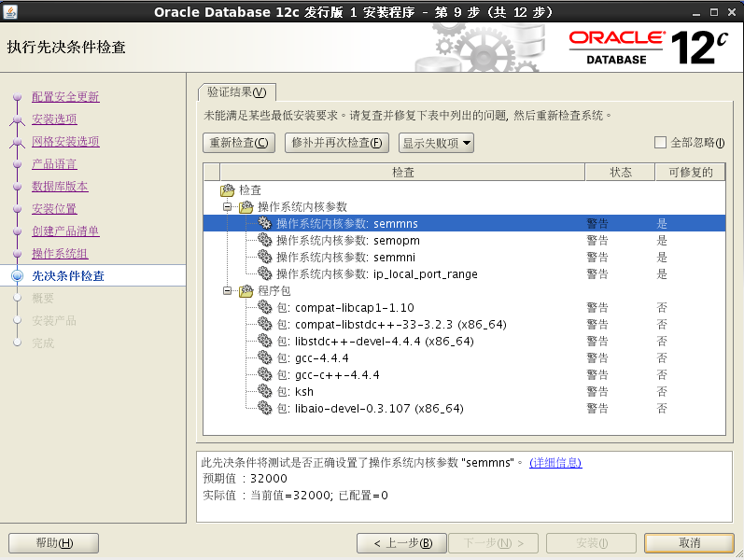
Task: Go to 配置安全更新 step
Action: coord(65,97)
